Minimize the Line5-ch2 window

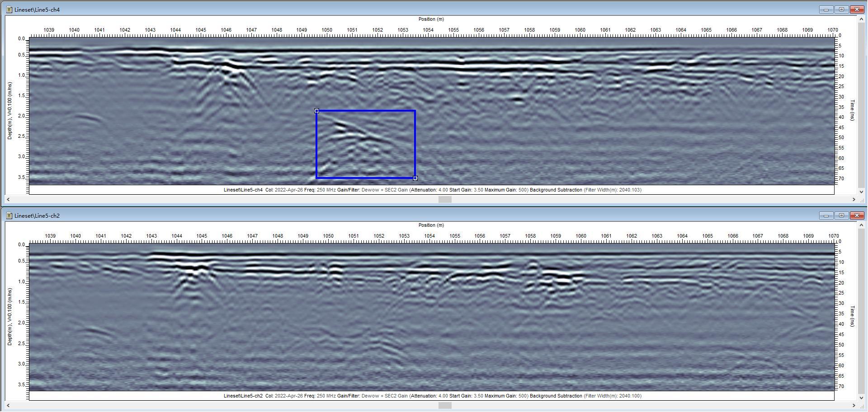(826, 215)
